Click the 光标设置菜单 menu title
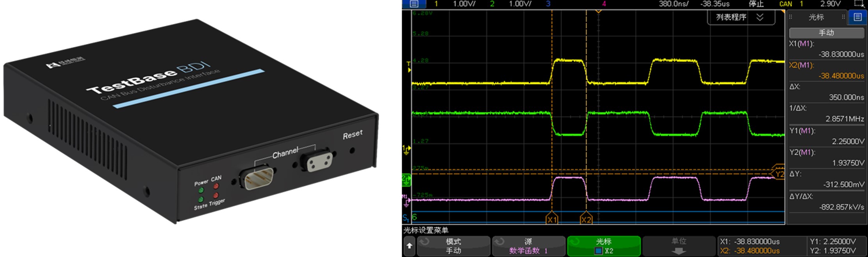Viewport: 868px width, 257px height. coord(426,230)
